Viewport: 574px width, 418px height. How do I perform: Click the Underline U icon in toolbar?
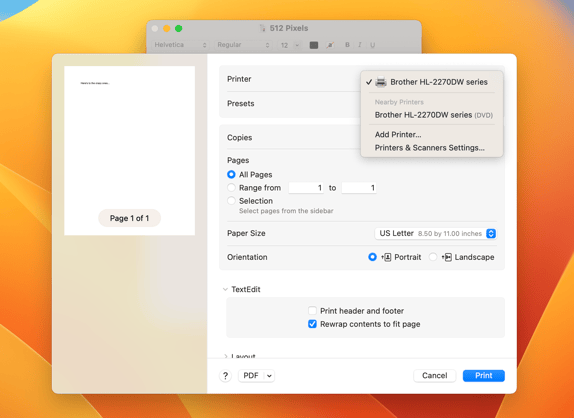tap(372, 45)
